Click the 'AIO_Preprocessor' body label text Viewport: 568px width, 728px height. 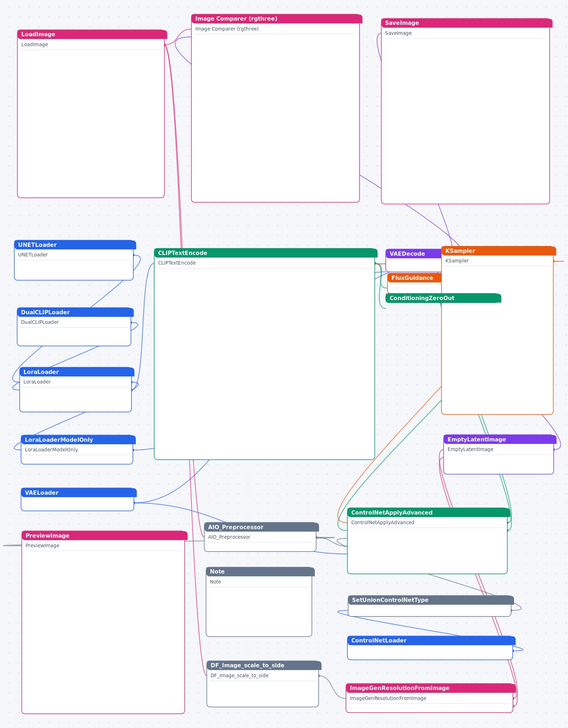click(229, 537)
